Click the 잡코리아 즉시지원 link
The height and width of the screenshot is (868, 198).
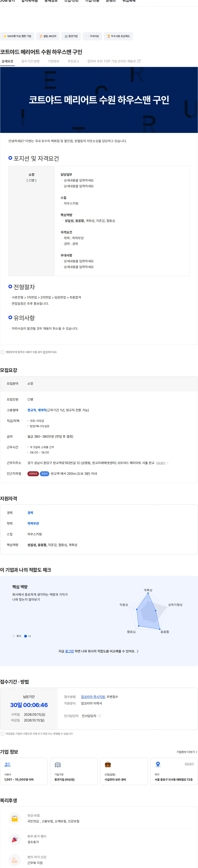(93, 697)
